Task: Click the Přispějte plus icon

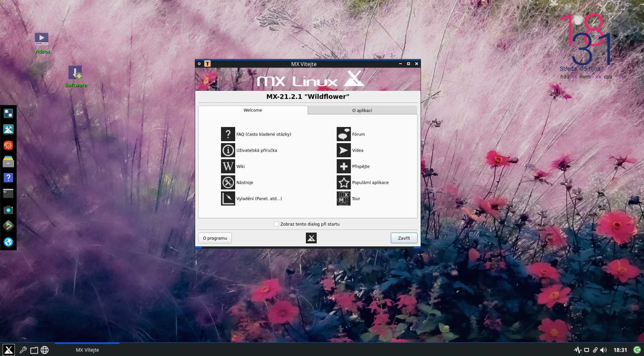Action: [344, 166]
